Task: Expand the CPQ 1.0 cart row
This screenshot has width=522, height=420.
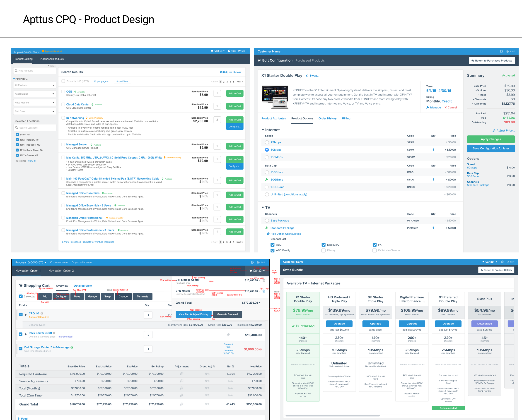Action: pos(26,315)
